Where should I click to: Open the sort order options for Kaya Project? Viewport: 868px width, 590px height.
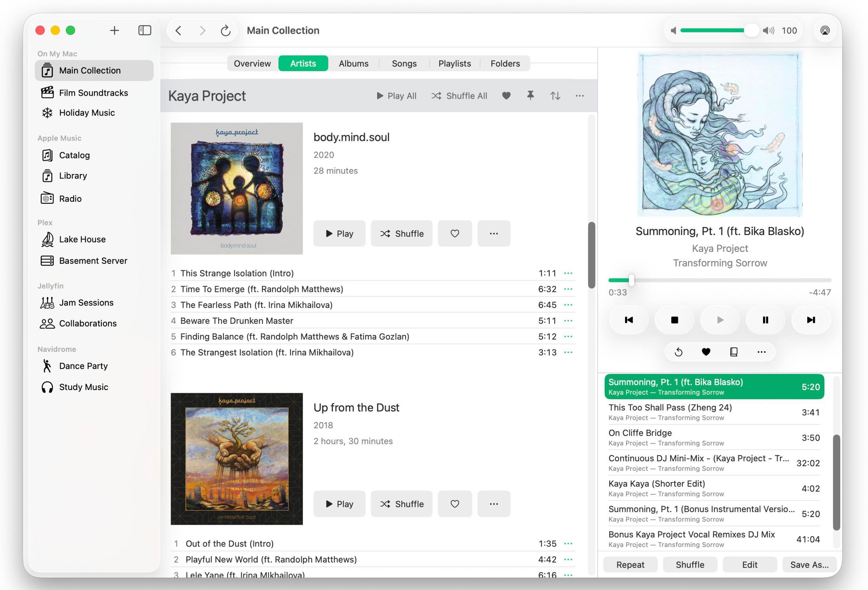point(555,95)
